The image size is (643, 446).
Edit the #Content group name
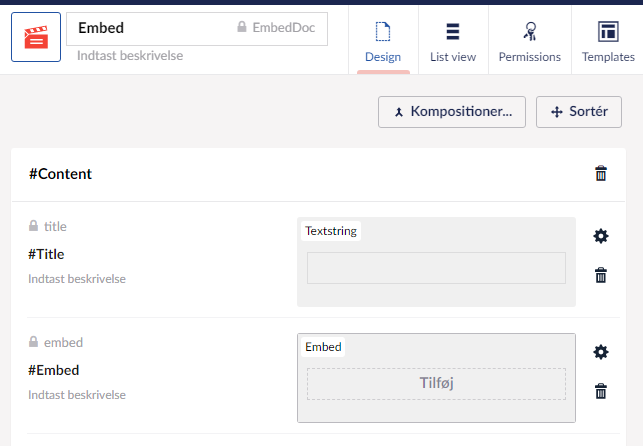(61, 174)
